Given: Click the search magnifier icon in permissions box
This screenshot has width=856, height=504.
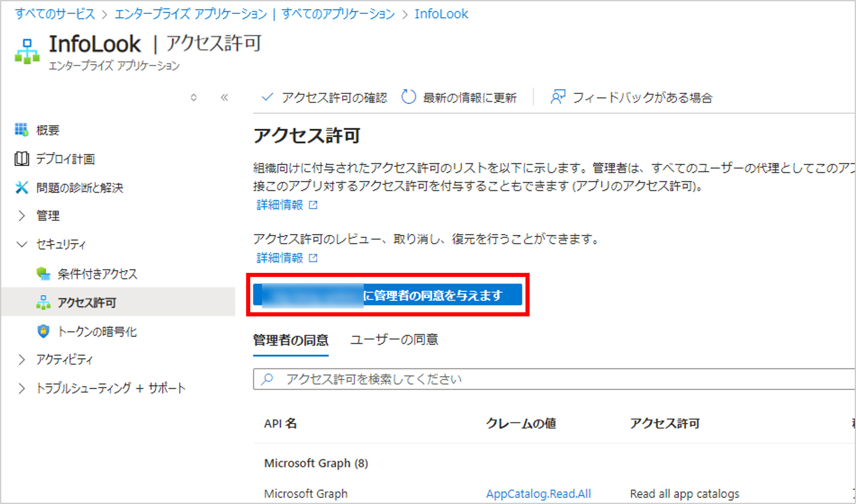Looking at the screenshot, I should [x=267, y=379].
